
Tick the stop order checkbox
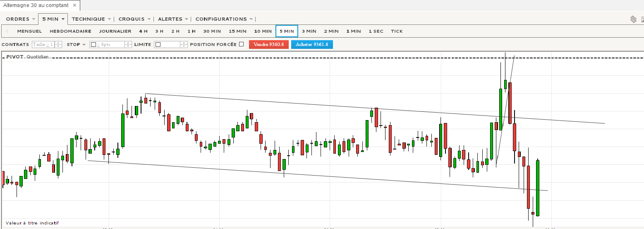tap(93, 44)
